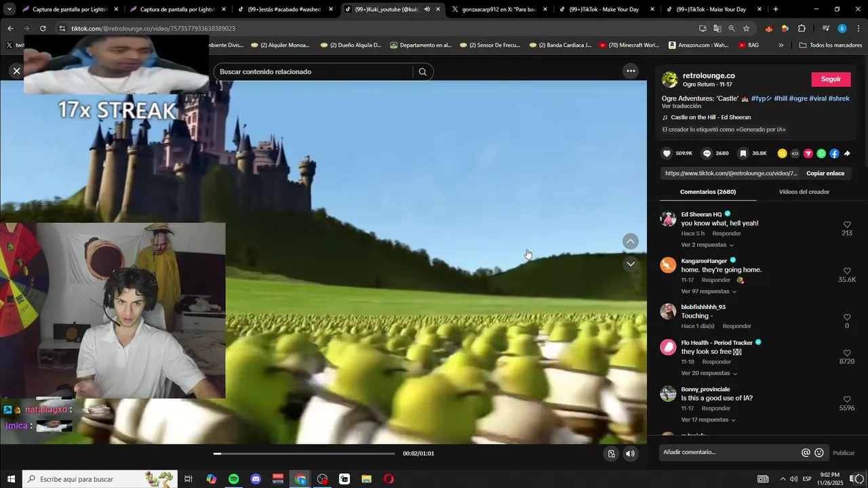Like blobfishhhhh_93's comment
Screen dimensions: 868x488
(x=847, y=317)
